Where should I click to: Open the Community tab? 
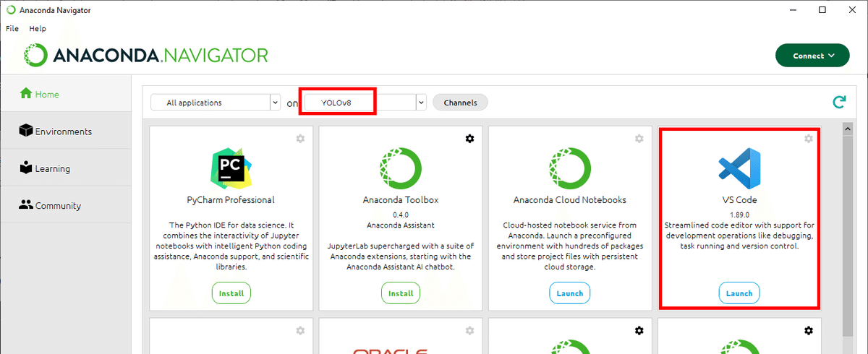click(x=65, y=205)
